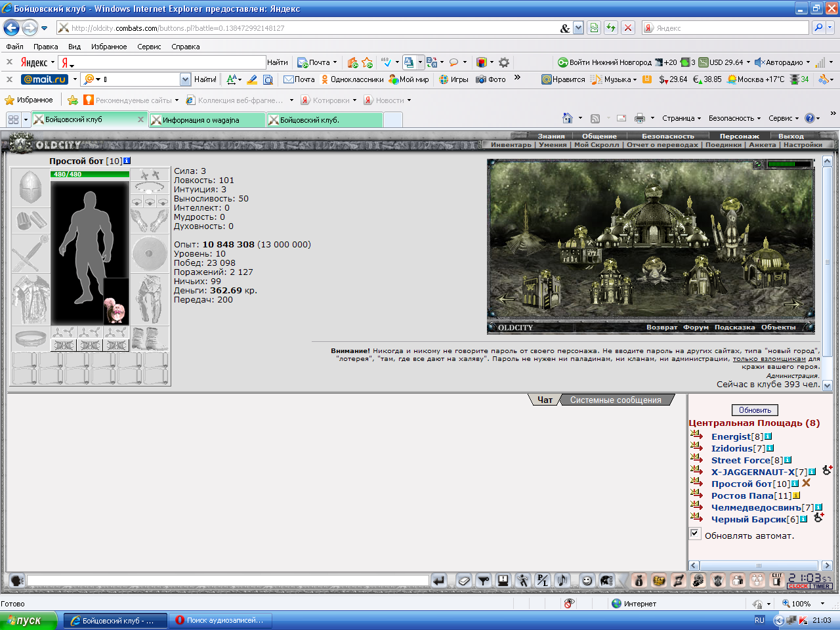Screen dimensions: 840x630
Task: Click the EXIT door icon
Action: click(777, 580)
